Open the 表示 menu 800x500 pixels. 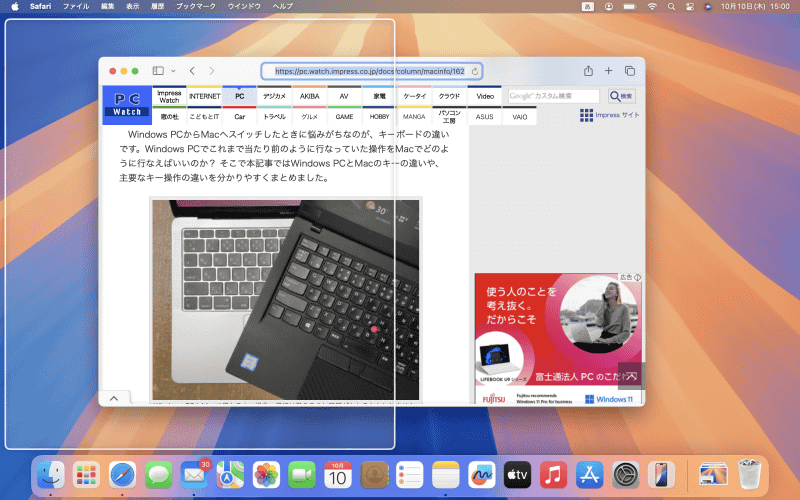[x=133, y=6]
